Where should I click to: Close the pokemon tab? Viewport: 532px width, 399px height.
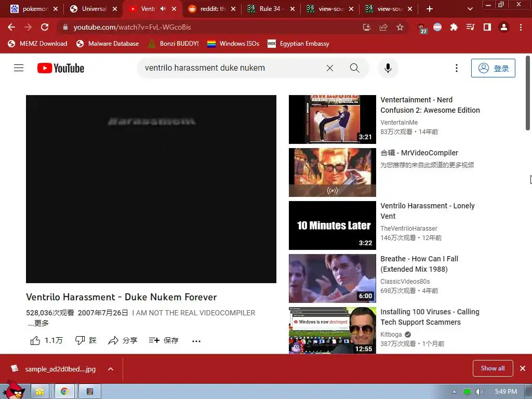point(56,9)
